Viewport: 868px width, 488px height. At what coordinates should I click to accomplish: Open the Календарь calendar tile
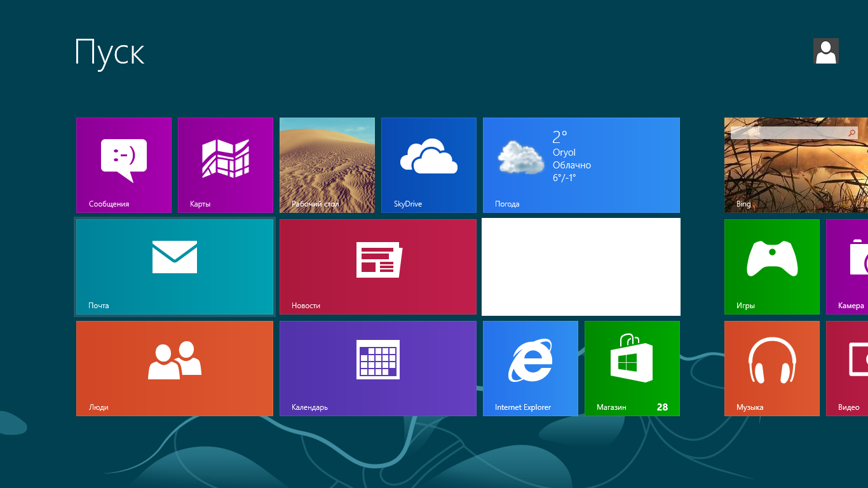click(378, 369)
